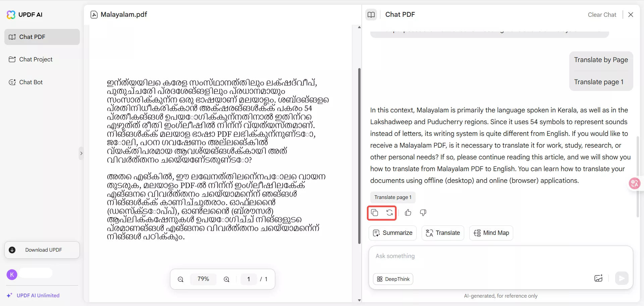Copy the AI translated response

[375, 213]
